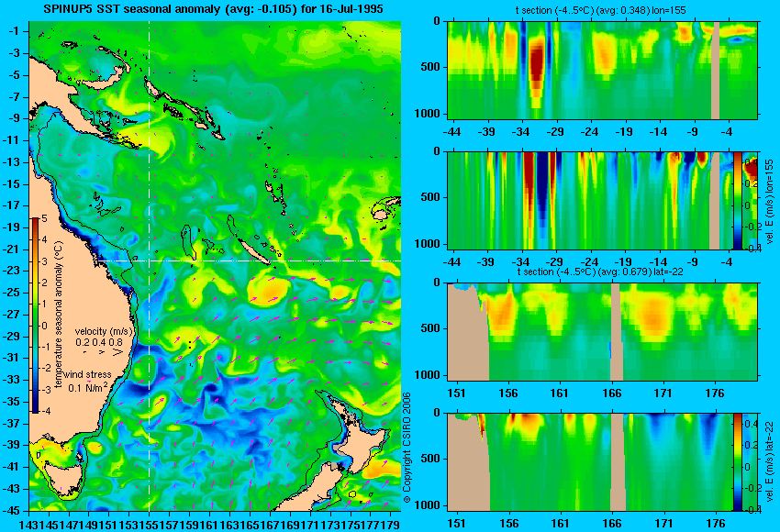The width and height of the screenshot is (780, 532).
Task: Click the '5' tick on temperature anomaly color bar
Action: point(44,219)
